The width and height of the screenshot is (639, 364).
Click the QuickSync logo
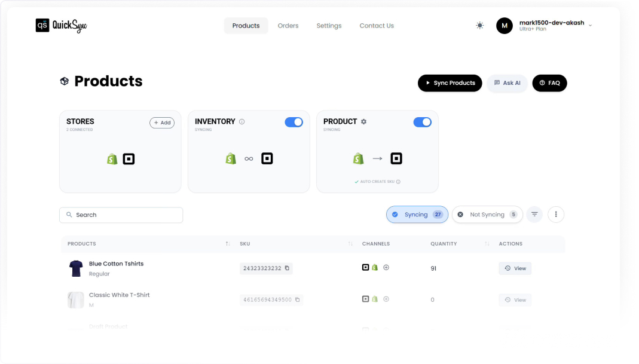tap(61, 26)
